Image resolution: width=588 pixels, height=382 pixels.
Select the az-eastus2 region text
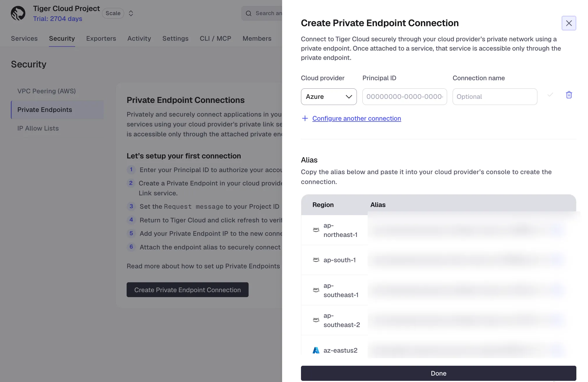(x=340, y=350)
